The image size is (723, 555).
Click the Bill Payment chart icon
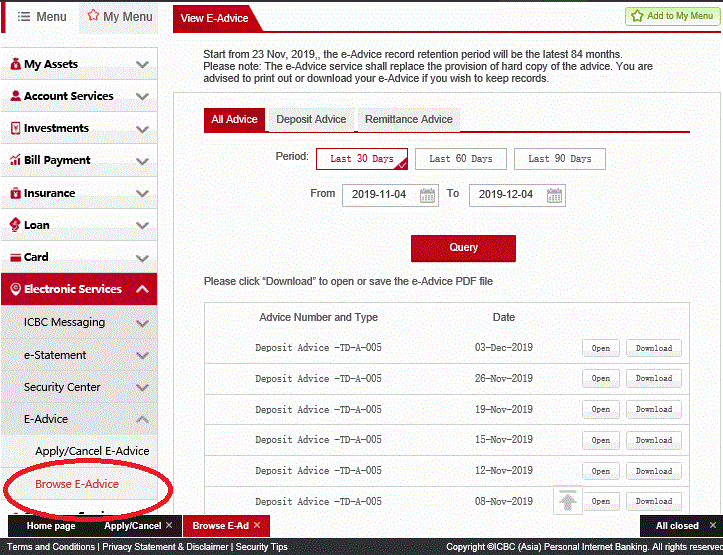(x=15, y=160)
